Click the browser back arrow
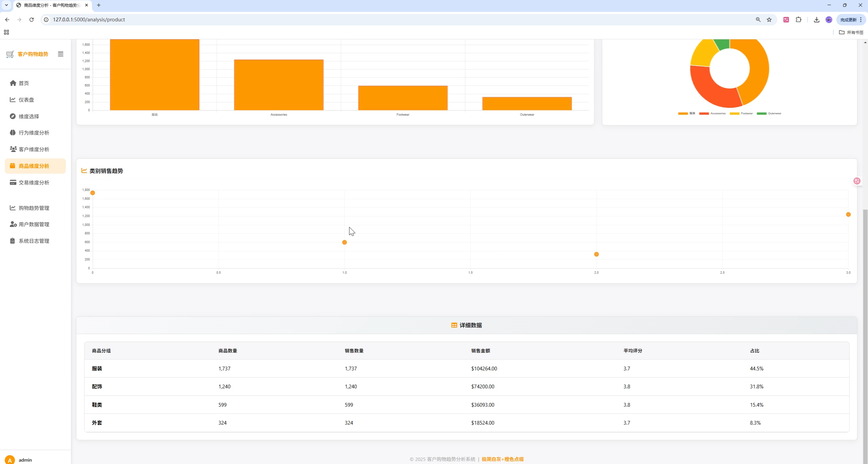This screenshot has height=464, width=868. coord(7,20)
